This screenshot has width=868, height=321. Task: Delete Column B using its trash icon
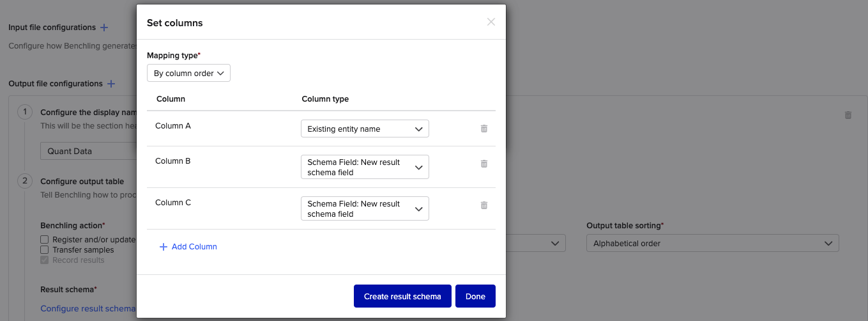coord(483,164)
